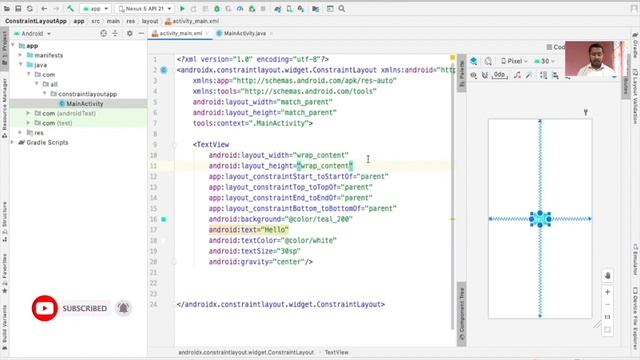Expand the com (androidTest) package
The width and height of the screenshot is (640, 360).
(x=28, y=113)
